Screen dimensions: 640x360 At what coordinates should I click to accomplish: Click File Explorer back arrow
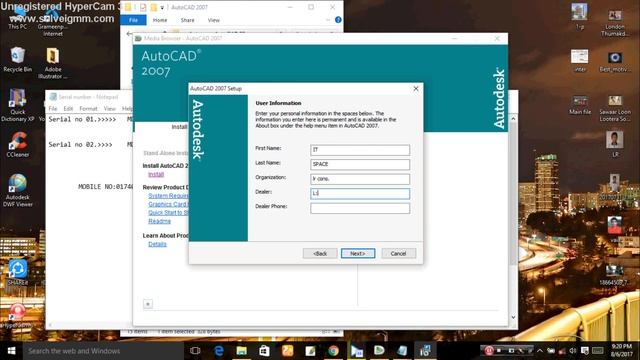point(129,33)
